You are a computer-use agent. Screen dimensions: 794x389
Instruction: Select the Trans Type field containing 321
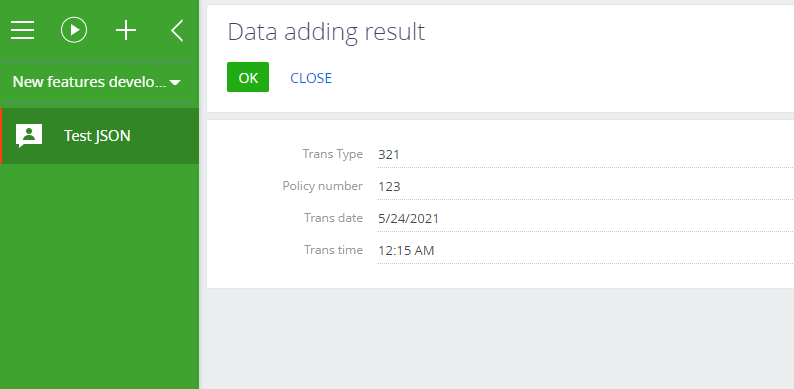click(x=585, y=154)
